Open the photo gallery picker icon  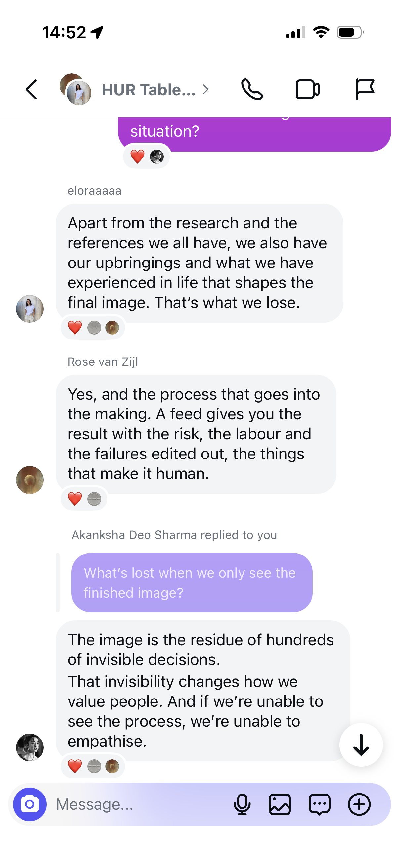[280, 804]
